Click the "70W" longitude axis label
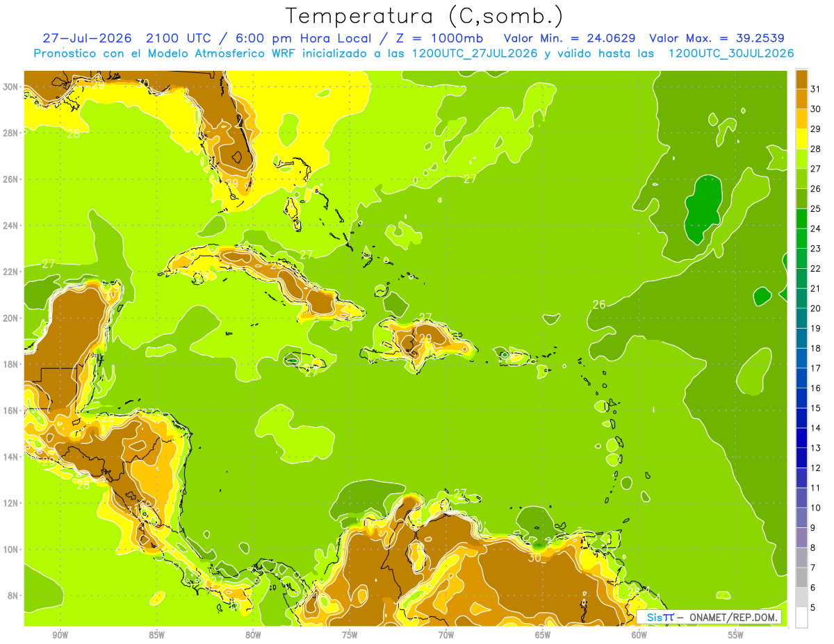 (446, 635)
